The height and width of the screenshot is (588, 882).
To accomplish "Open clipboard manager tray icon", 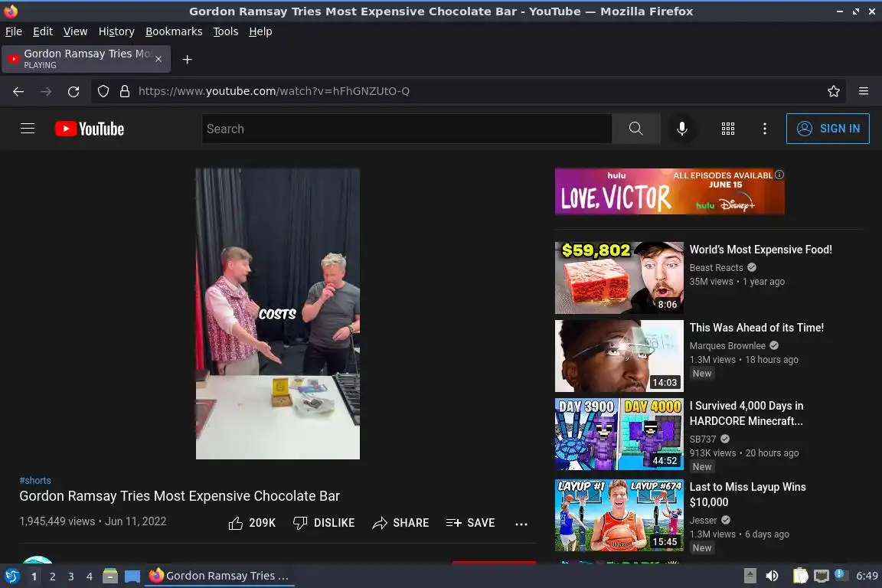I will pos(800,576).
